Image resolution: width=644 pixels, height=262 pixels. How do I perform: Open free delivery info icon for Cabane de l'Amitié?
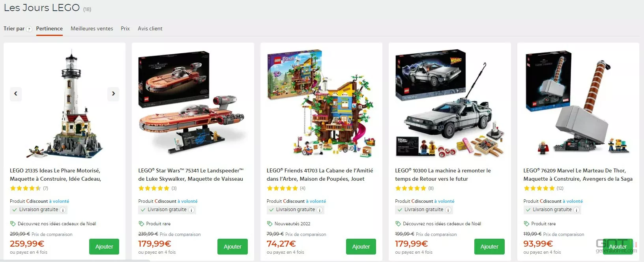click(320, 210)
